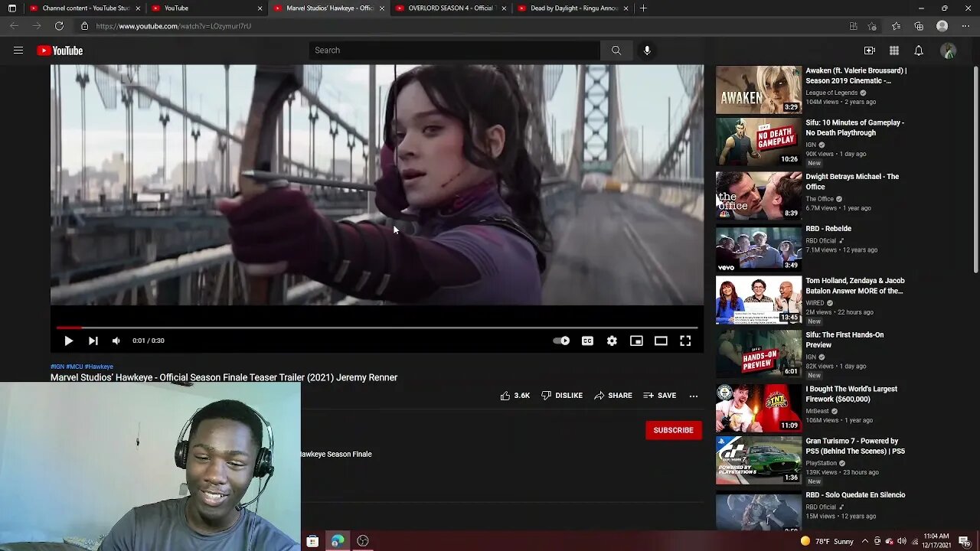The image size is (980, 551).
Task: Reload the page
Action: 59,26
